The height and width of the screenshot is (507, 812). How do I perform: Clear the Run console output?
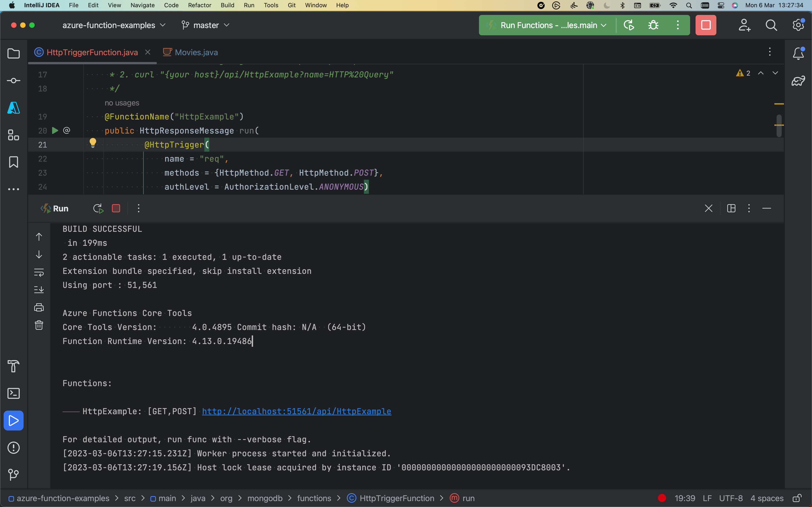click(39, 325)
